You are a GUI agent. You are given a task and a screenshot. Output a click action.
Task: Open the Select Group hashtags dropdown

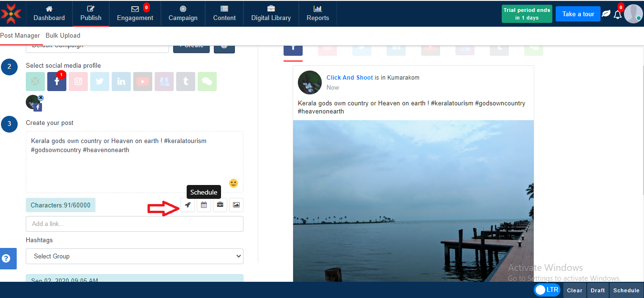point(135,256)
